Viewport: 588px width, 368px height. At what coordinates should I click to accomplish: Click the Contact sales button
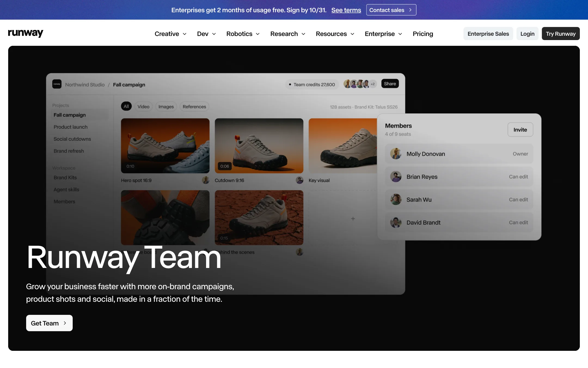(391, 10)
